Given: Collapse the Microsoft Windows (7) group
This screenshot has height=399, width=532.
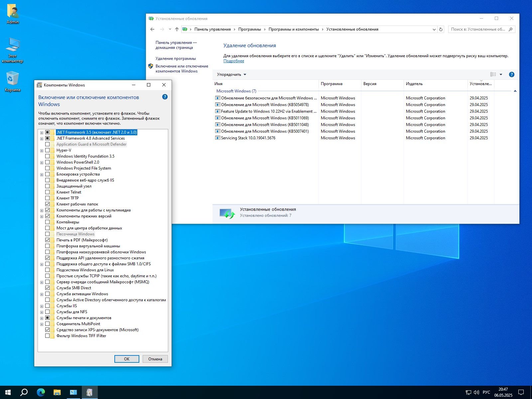Looking at the screenshot, I should pyautogui.click(x=515, y=91).
